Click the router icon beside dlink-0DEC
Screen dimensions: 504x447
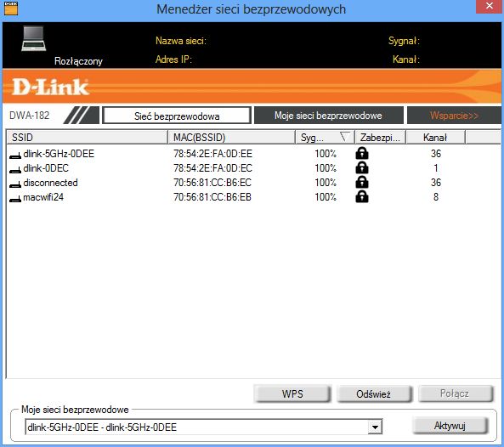(x=15, y=170)
